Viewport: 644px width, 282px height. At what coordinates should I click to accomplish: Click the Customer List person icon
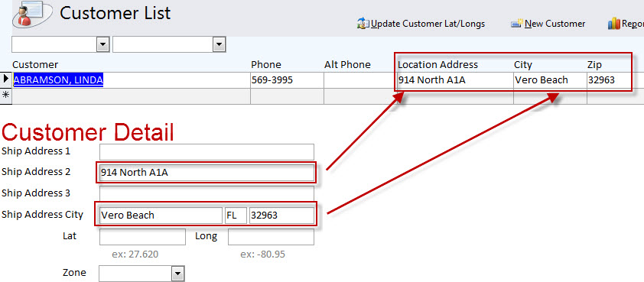[x=31, y=15]
